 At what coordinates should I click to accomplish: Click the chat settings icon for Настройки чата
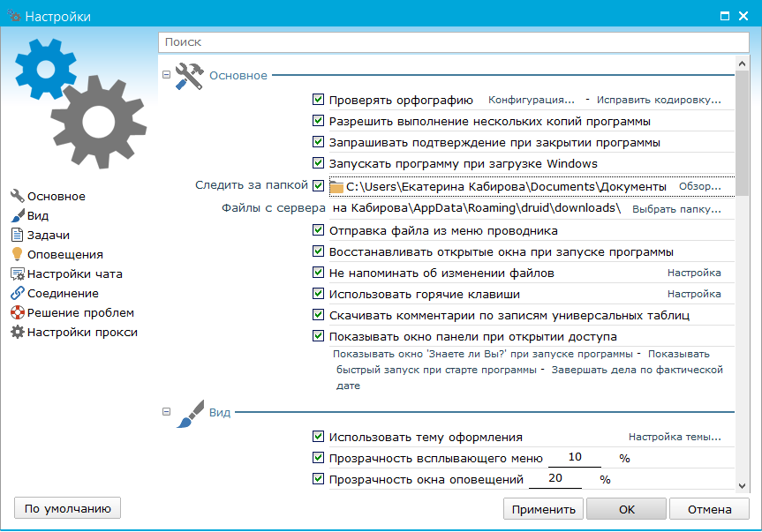[x=17, y=274]
